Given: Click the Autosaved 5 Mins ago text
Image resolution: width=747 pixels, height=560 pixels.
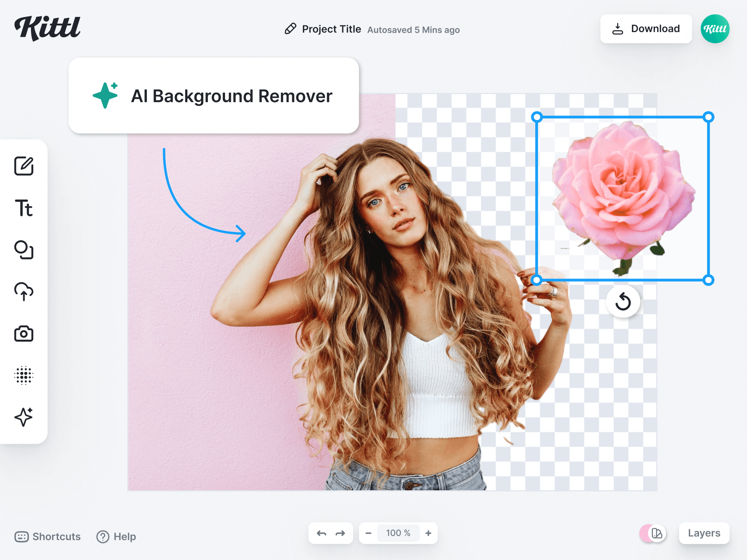Looking at the screenshot, I should (414, 30).
